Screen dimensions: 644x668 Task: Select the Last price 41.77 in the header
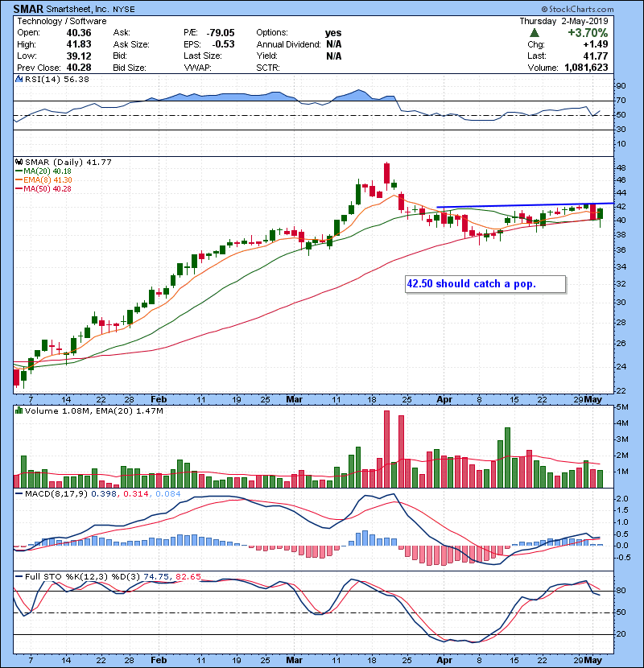(596, 56)
